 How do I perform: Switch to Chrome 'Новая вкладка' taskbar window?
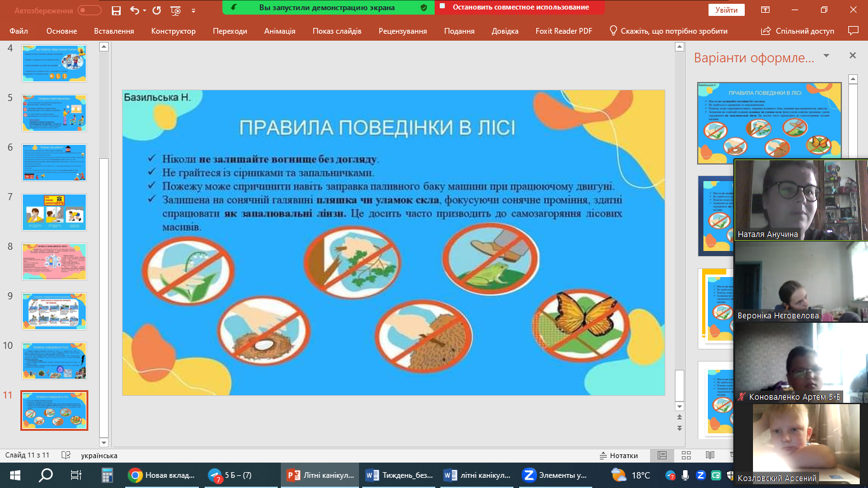163,475
